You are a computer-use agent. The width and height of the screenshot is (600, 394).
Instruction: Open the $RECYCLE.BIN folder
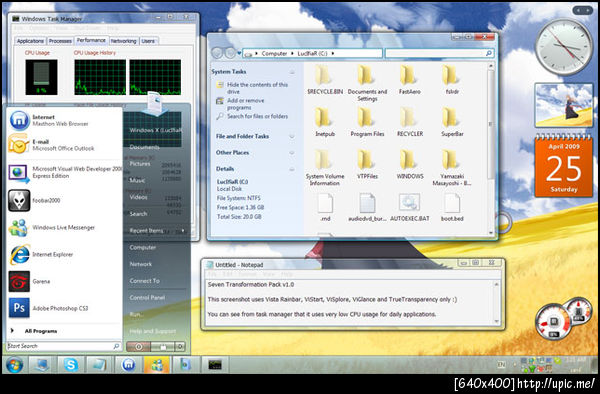pyautogui.click(x=324, y=80)
